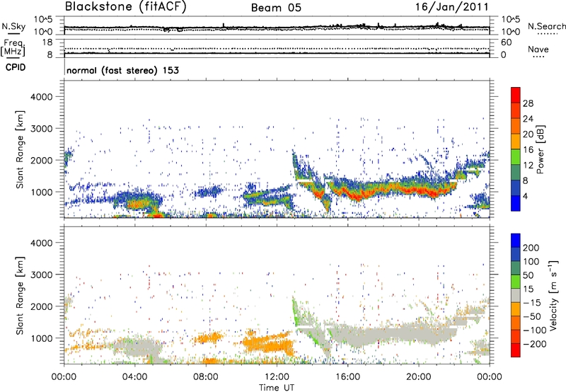566x392 pixels.
Task: Click the red segment of the power colorbar
Action: [516, 95]
